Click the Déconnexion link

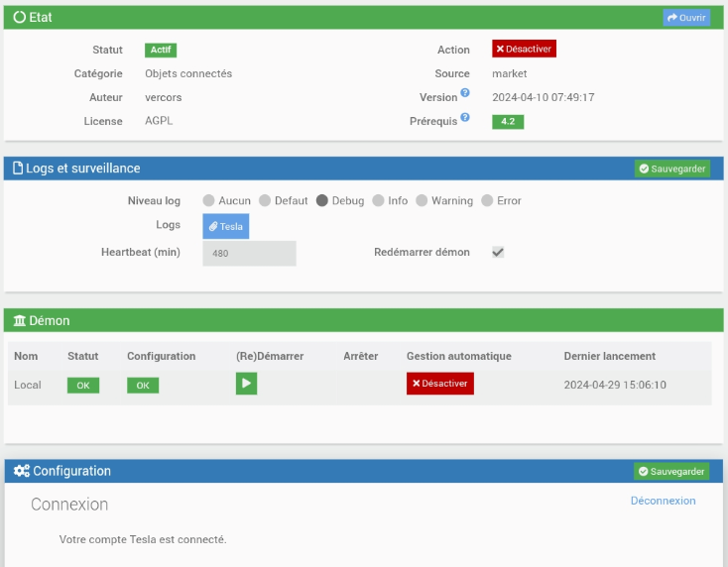pos(663,501)
